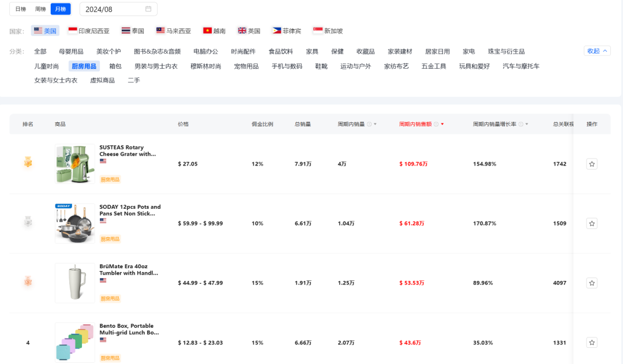Favorite the Bento Box lunch product
The height and width of the screenshot is (364, 623).
[x=591, y=342]
